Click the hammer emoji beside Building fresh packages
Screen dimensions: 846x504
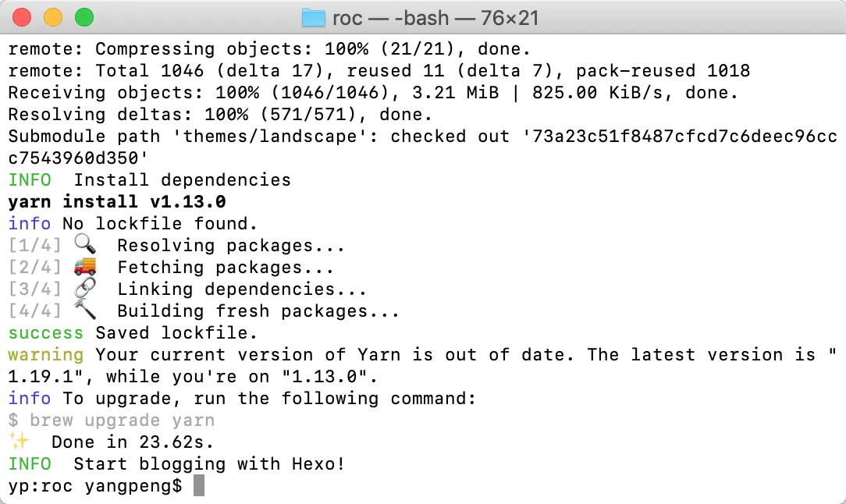point(85,311)
